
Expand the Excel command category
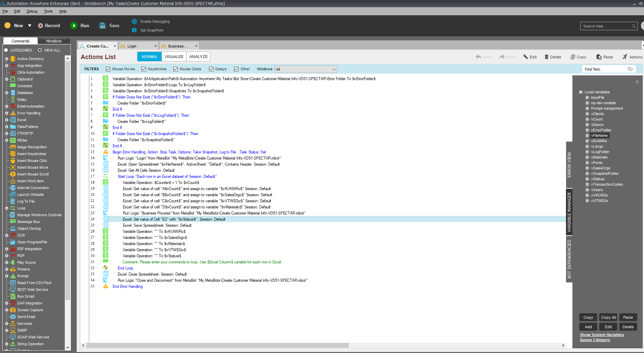click(x=6, y=120)
